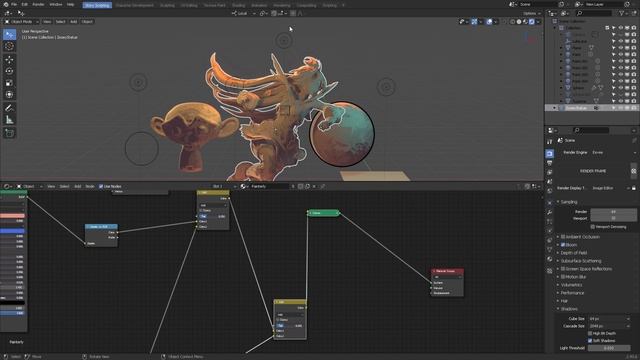Toggle viewport overlays icon

pyautogui.click(x=489, y=22)
